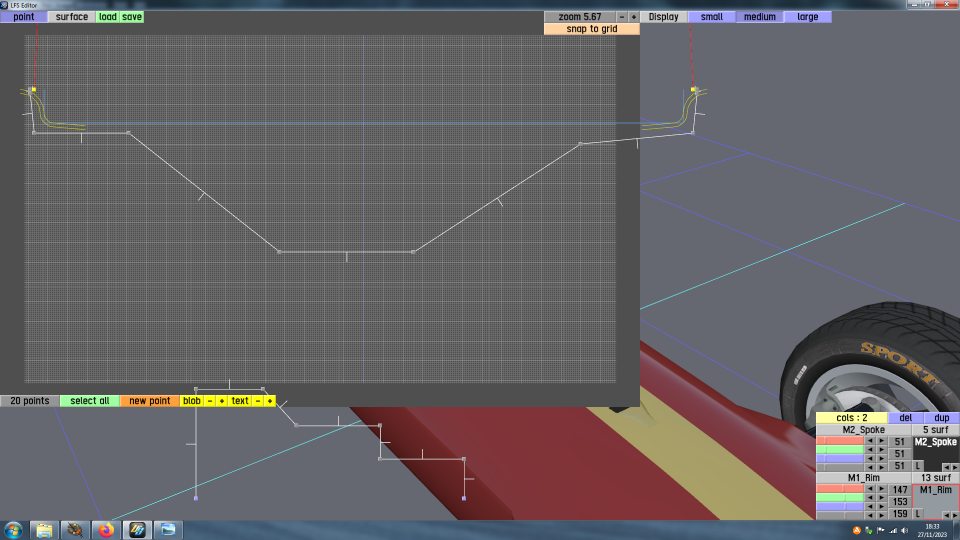This screenshot has width=960, height=540.
Task: Decrease M2_Spoke green value with left arrow
Action: tap(870, 449)
